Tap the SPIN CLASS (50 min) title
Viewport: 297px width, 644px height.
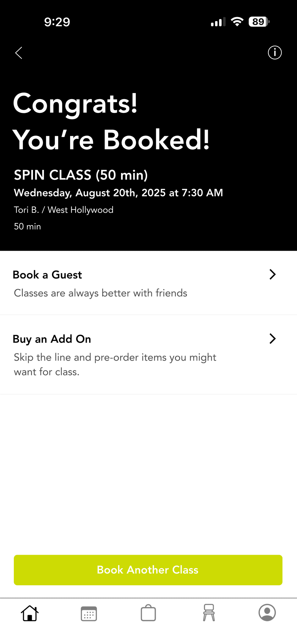click(81, 175)
